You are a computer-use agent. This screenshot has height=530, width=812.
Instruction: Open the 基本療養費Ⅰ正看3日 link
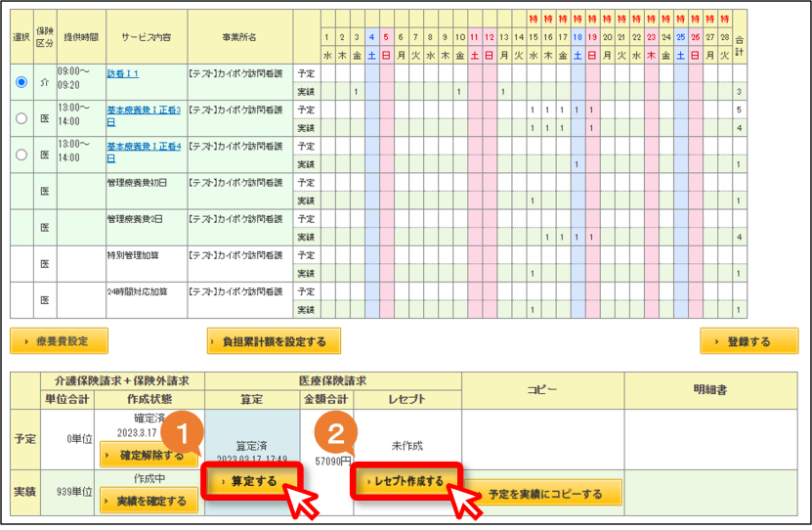click(x=144, y=115)
